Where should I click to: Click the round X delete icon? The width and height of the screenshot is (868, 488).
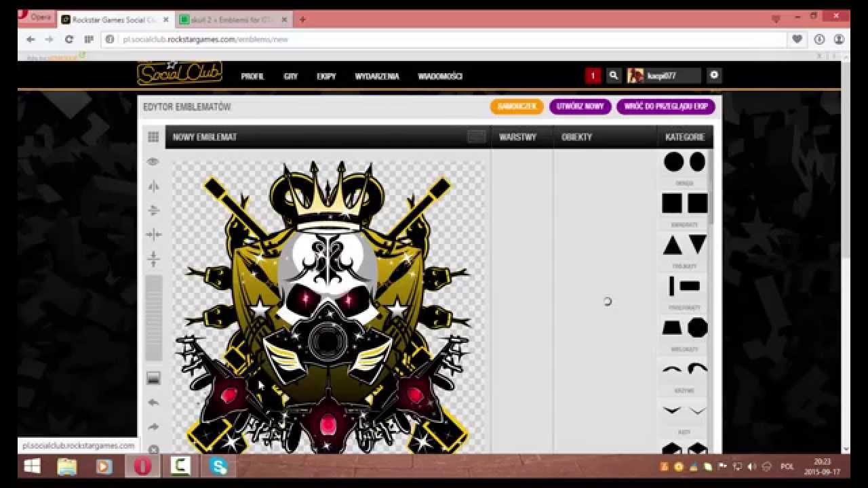click(x=153, y=449)
